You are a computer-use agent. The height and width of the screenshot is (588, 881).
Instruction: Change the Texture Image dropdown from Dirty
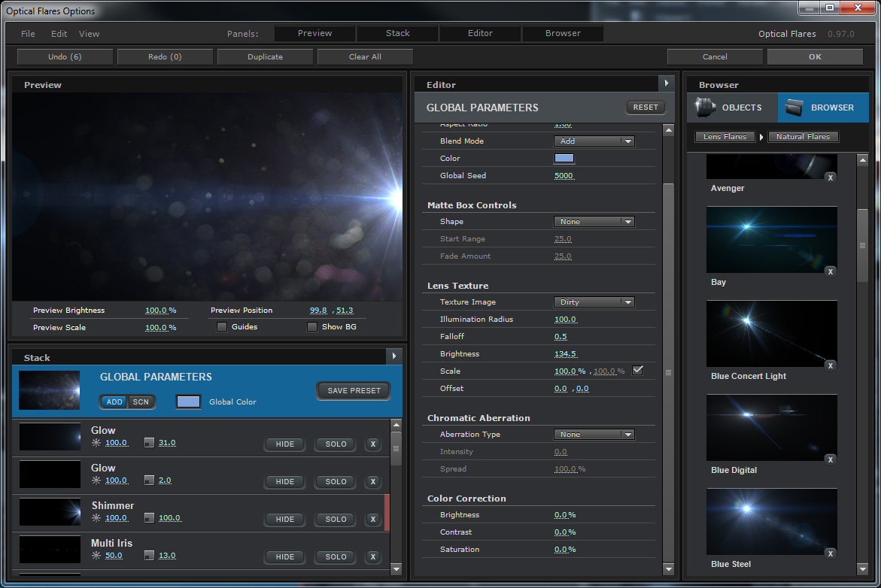point(594,302)
